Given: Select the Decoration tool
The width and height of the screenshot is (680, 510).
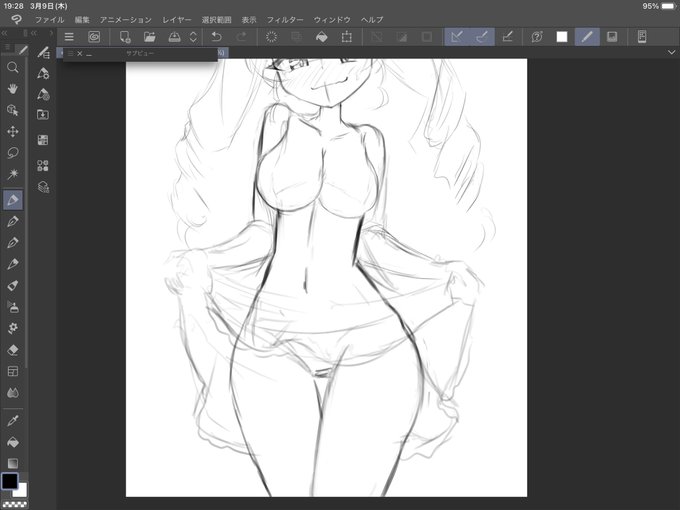Looking at the screenshot, I should 13,328.
